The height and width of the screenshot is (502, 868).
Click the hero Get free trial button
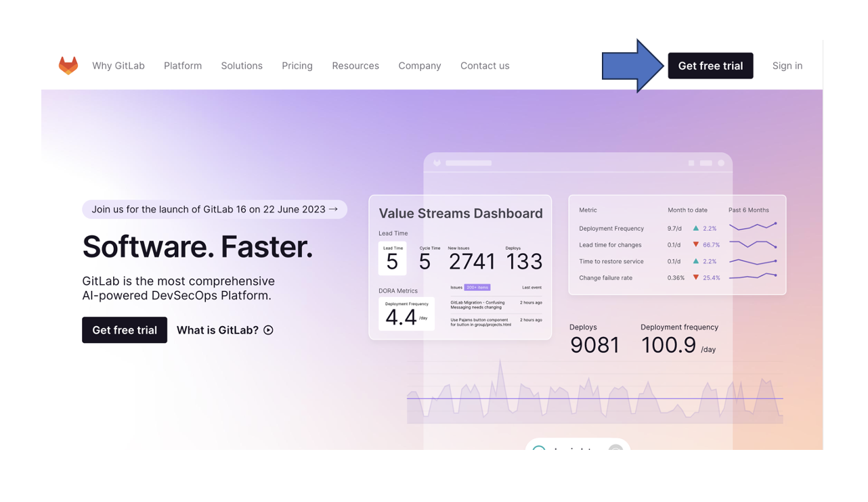[x=125, y=330]
